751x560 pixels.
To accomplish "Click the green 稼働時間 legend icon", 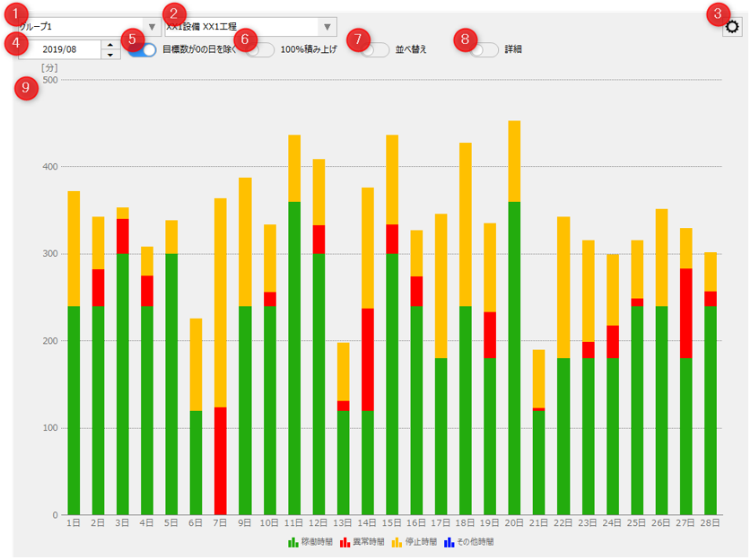I will click(292, 543).
